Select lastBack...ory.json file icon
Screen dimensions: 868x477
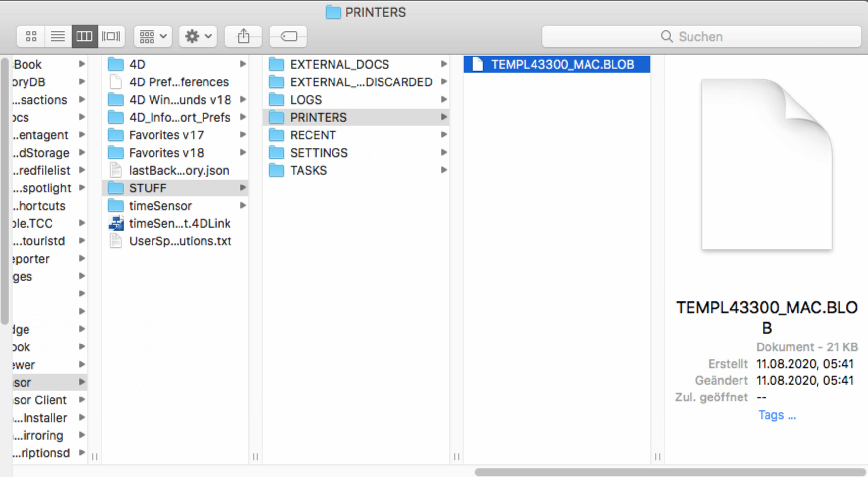(x=116, y=170)
